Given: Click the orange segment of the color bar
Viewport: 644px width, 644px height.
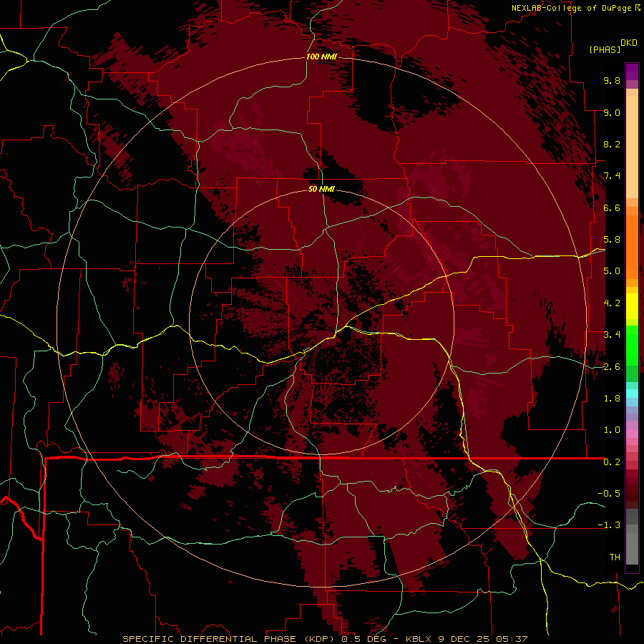Looking at the screenshot, I should click(632, 248).
